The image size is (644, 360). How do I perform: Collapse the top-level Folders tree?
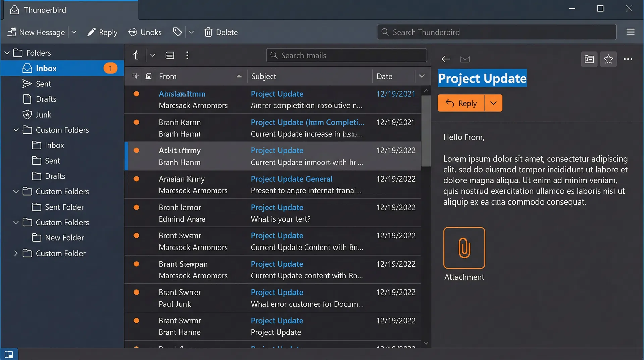(x=7, y=53)
